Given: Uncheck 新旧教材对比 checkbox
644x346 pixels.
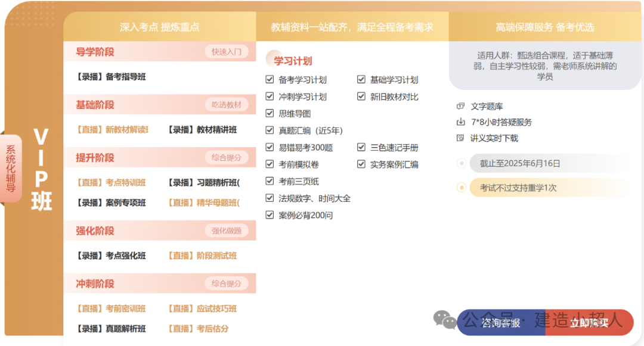Looking at the screenshot, I should coord(361,96).
